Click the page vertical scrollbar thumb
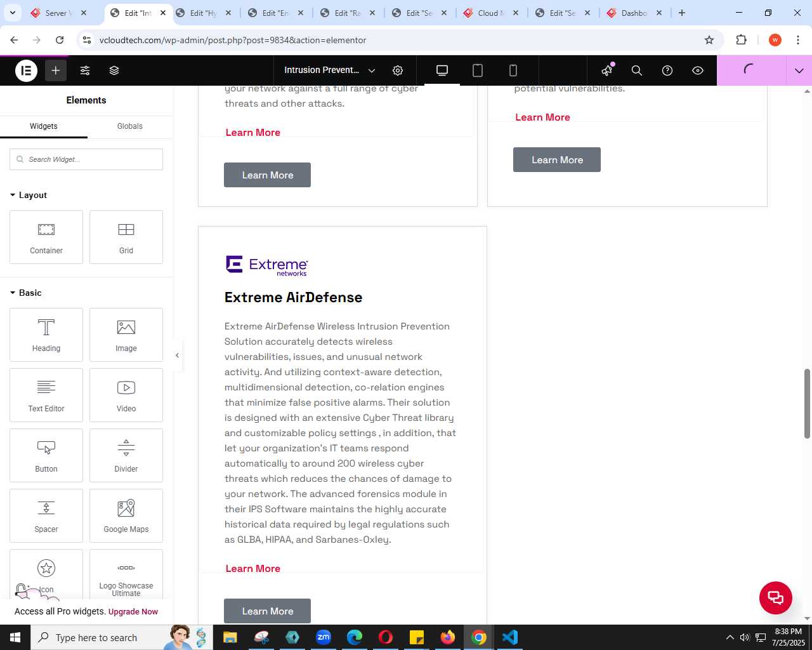 tap(807, 403)
